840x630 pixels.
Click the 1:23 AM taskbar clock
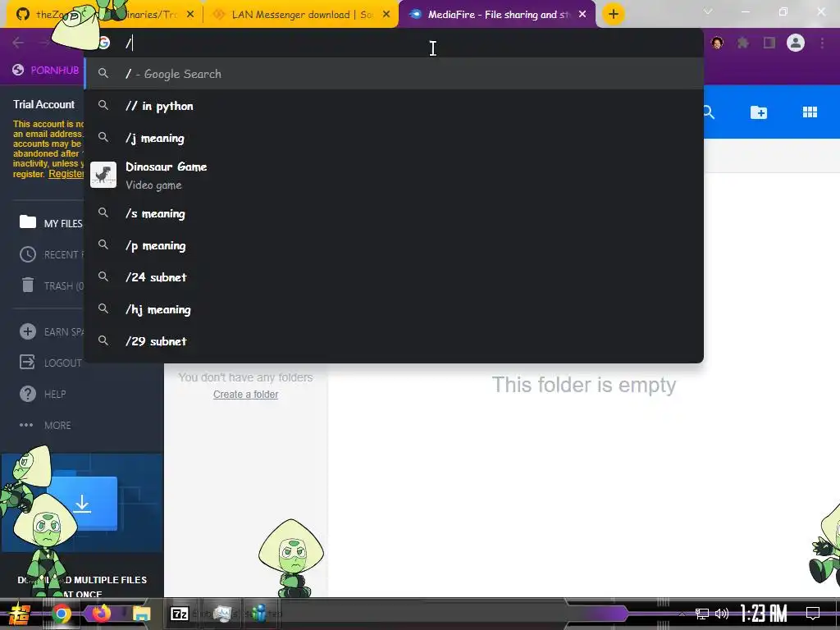(x=764, y=614)
